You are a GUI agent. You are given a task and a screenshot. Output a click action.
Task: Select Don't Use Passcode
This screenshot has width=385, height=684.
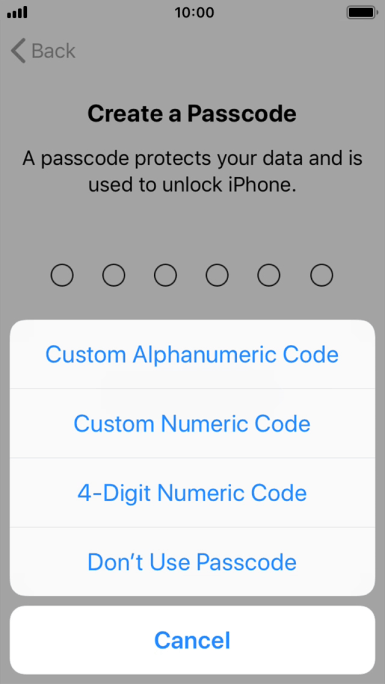[192, 561]
